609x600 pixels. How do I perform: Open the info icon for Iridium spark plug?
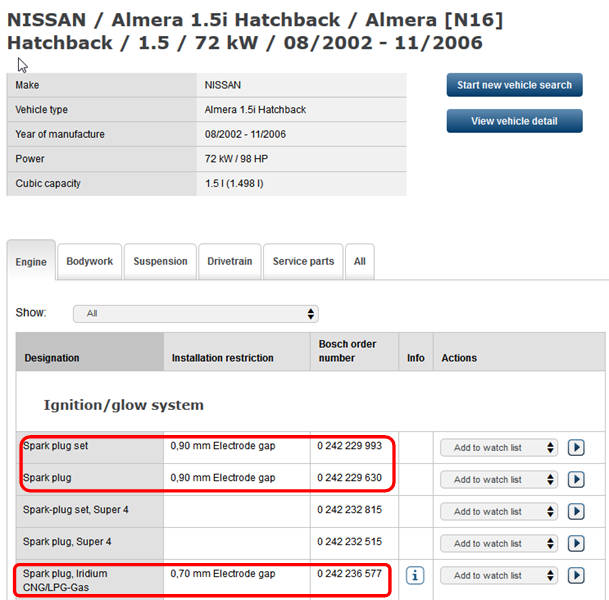415,575
